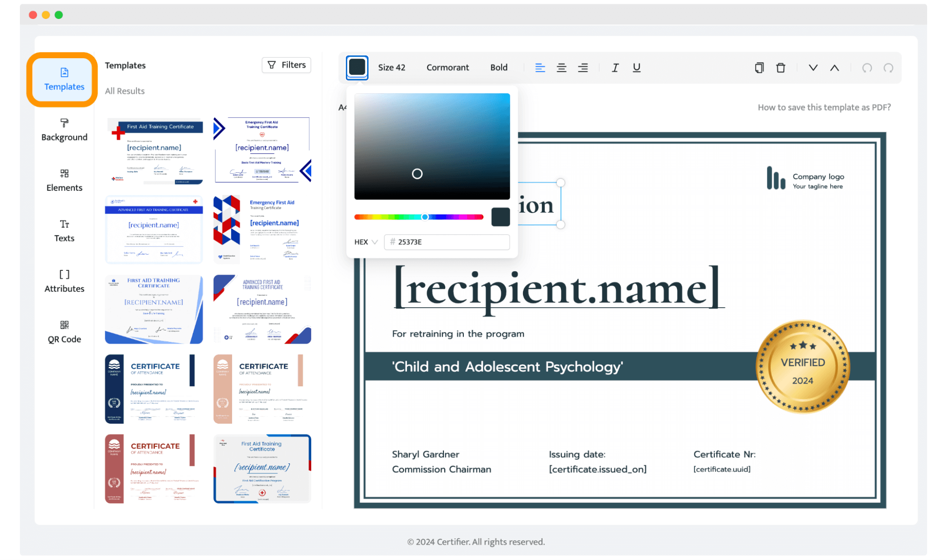Viewport: 947px width, 560px height.
Task: Open the HEX color format dropdown
Action: coord(366,242)
